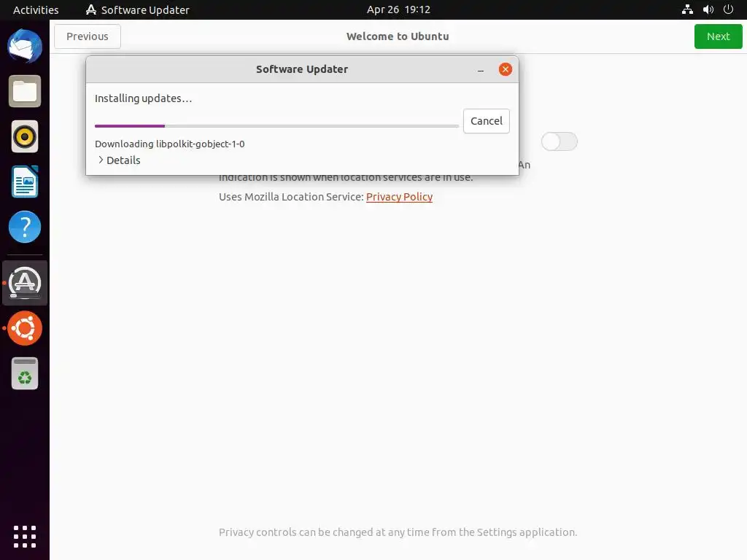The width and height of the screenshot is (747, 560).
Task: Select the Software Updater dock icon
Action: (x=25, y=283)
